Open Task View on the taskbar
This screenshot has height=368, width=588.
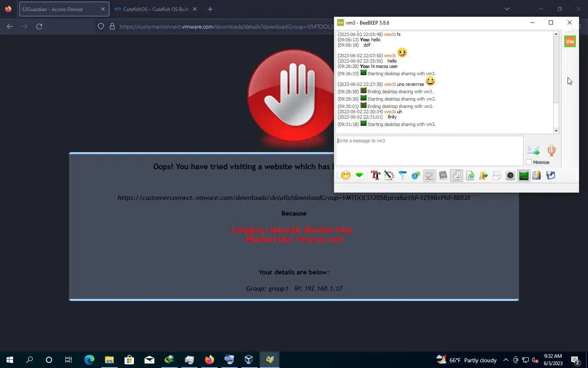69,360
